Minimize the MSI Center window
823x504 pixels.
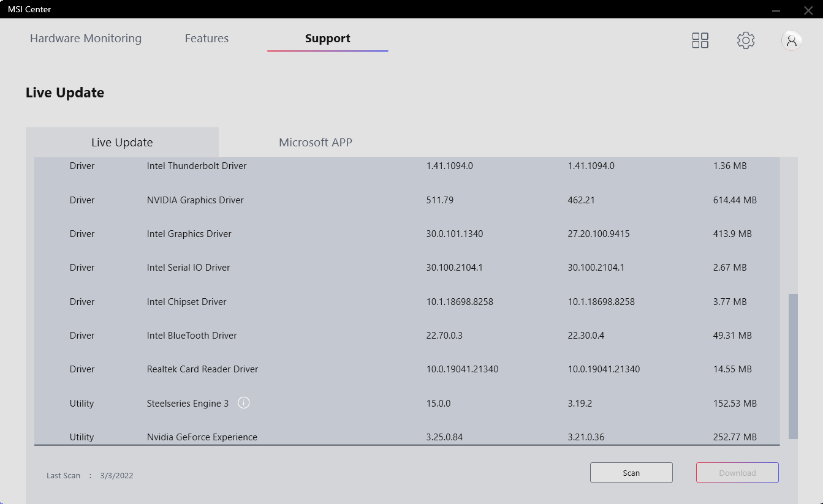click(776, 10)
